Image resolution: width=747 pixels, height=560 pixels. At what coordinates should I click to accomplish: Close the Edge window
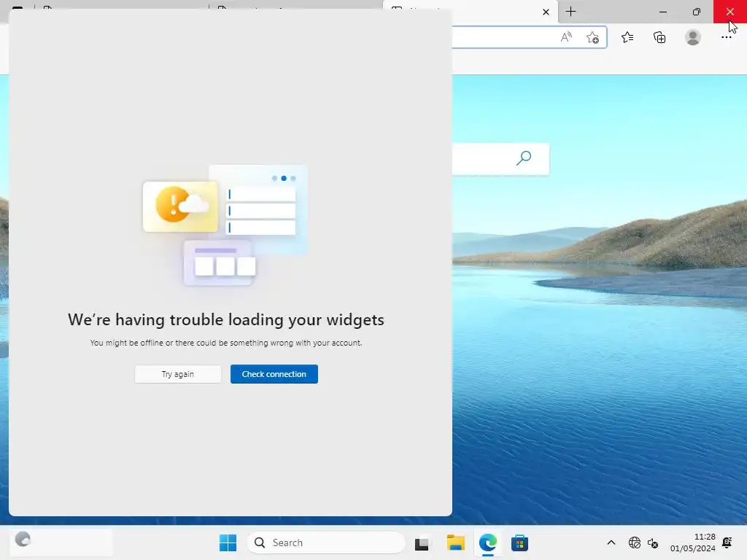point(729,12)
